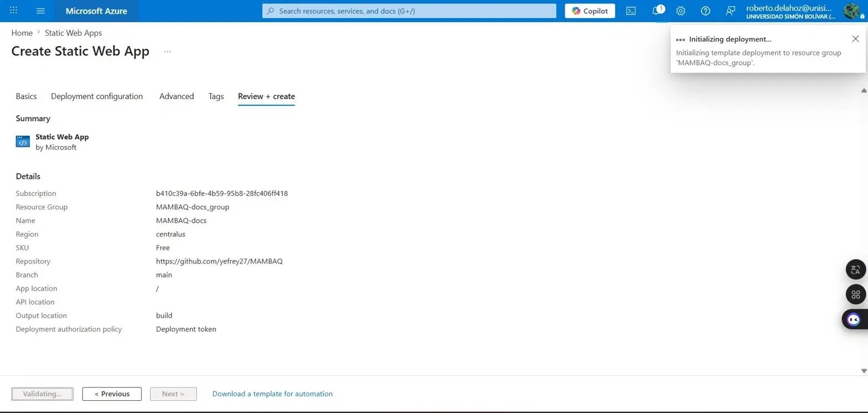Open the Help question mark icon
Screen dimensions: 868x413
[x=705, y=11]
